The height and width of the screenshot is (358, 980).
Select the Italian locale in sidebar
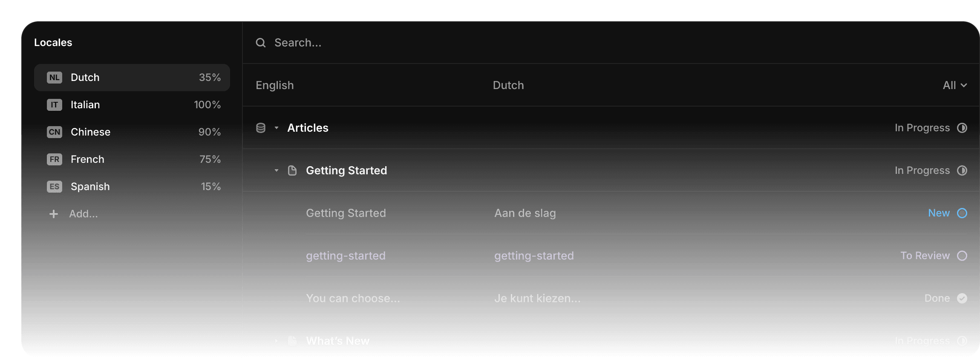coord(132,105)
